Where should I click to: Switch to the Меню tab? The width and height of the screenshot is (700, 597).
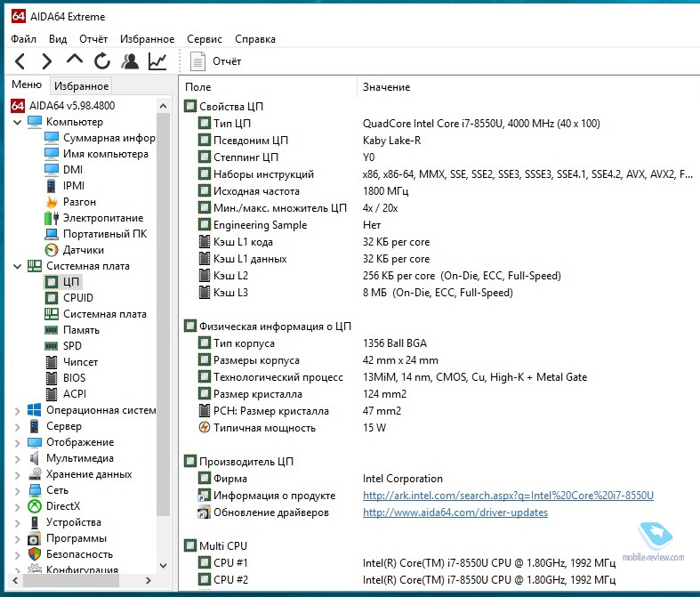pyautogui.click(x=27, y=85)
